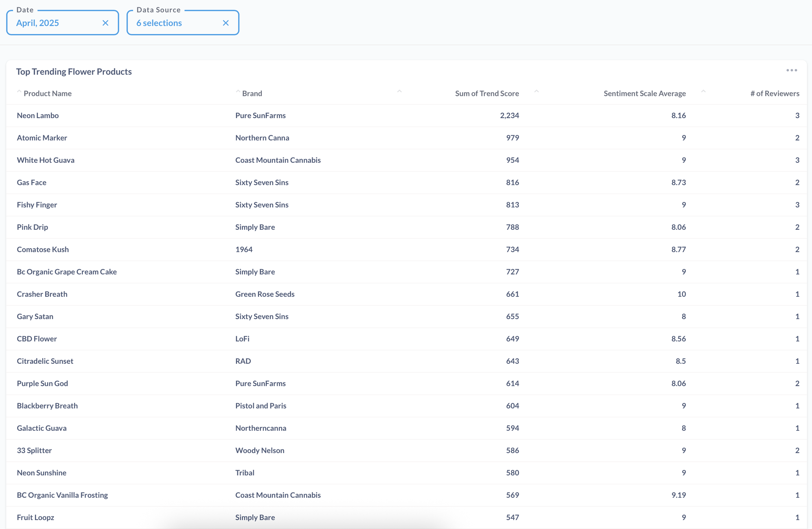
Task: Sort by Sum of Trend Score header
Action: pos(487,93)
